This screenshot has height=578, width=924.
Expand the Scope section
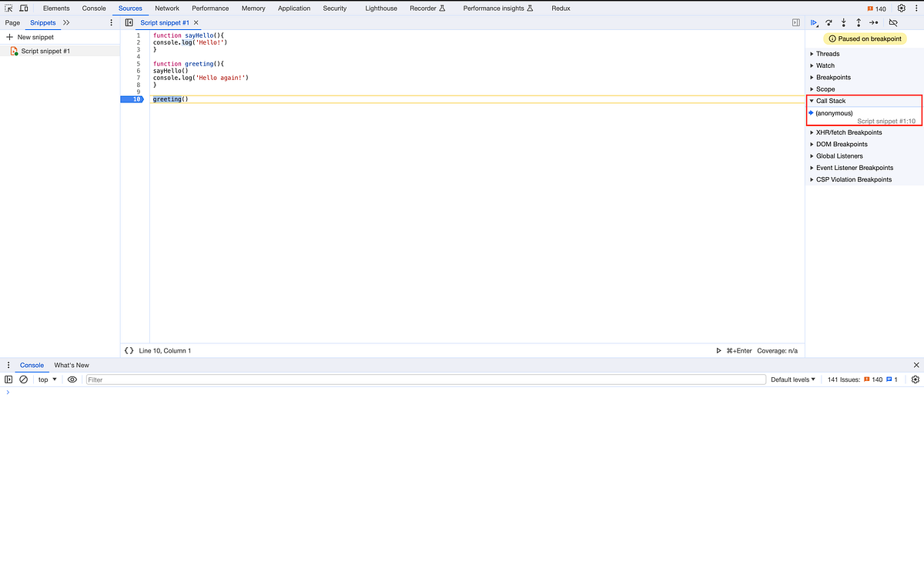point(826,89)
